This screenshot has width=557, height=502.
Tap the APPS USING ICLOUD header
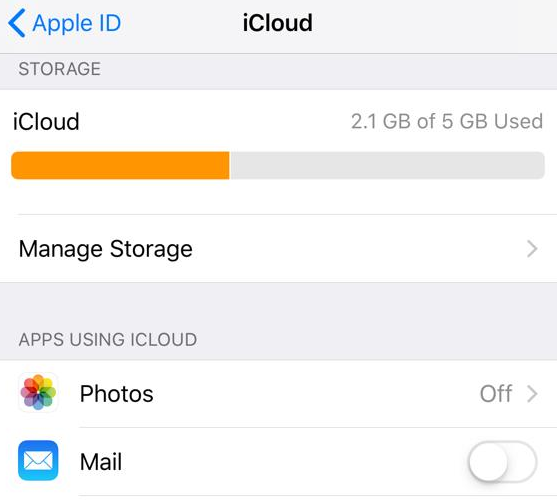pos(108,340)
